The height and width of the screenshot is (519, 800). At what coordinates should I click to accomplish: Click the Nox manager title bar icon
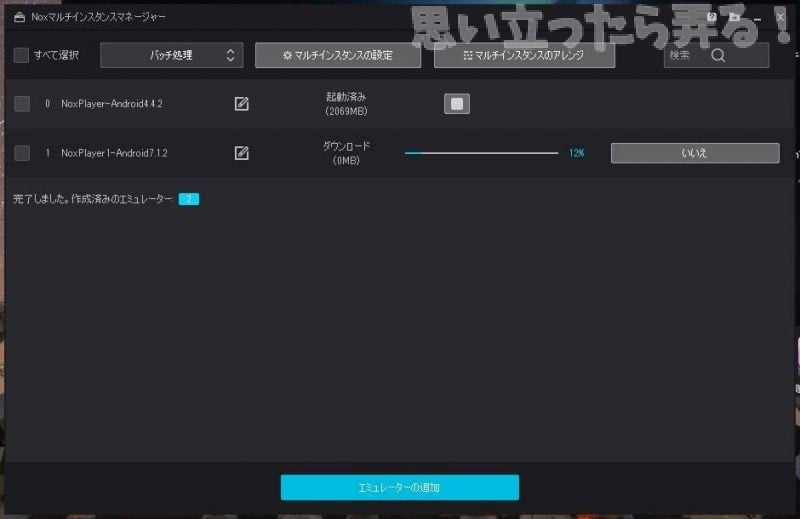coord(19,17)
